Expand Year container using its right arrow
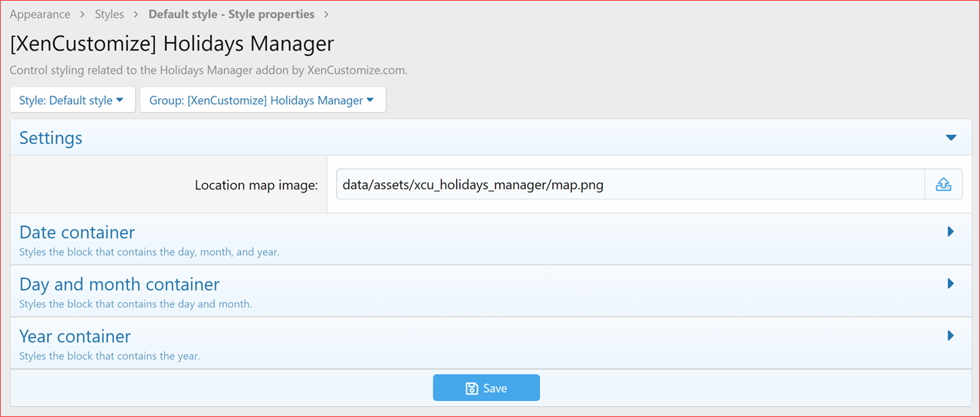The width and height of the screenshot is (980, 417). click(x=951, y=336)
